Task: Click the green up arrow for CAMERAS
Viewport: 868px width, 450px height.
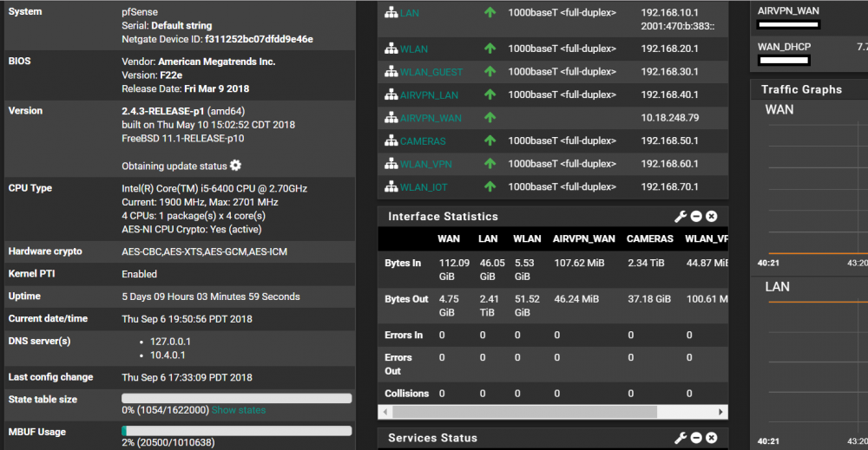Action: (x=490, y=140)
